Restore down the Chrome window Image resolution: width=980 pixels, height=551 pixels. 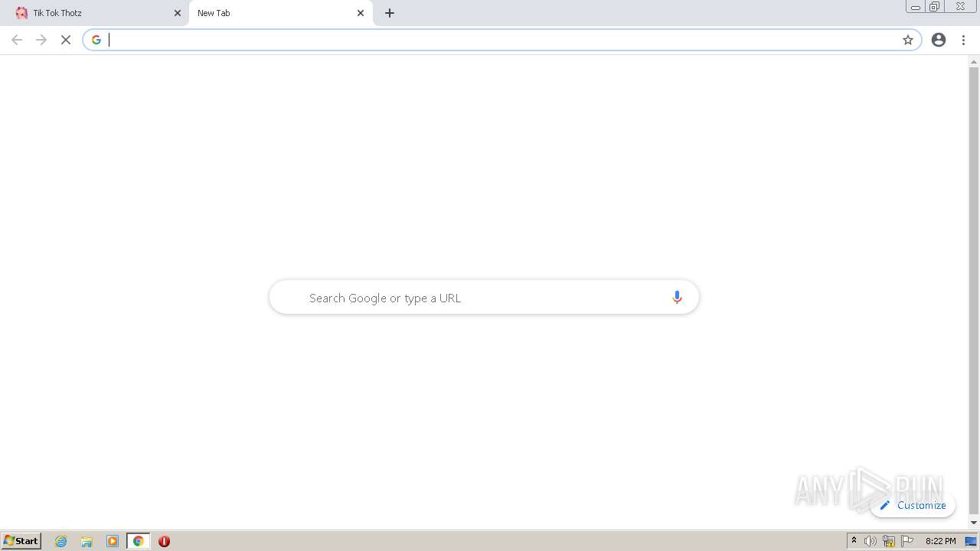pos(934,6)
